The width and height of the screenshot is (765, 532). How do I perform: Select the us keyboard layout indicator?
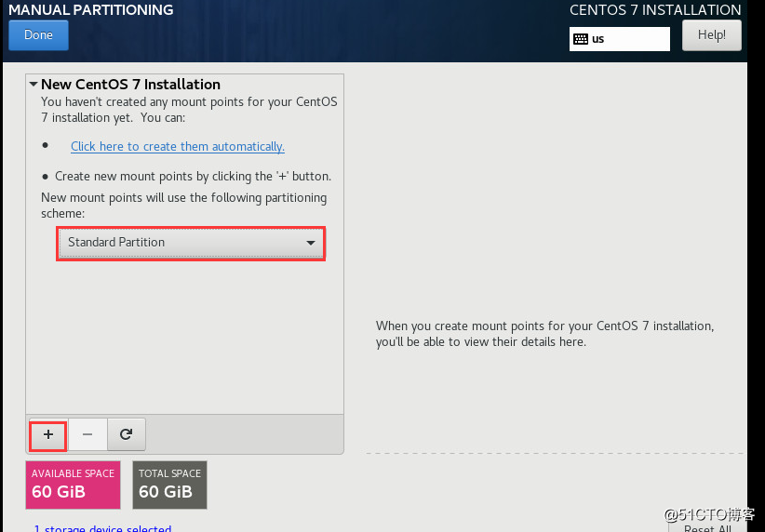619,39
